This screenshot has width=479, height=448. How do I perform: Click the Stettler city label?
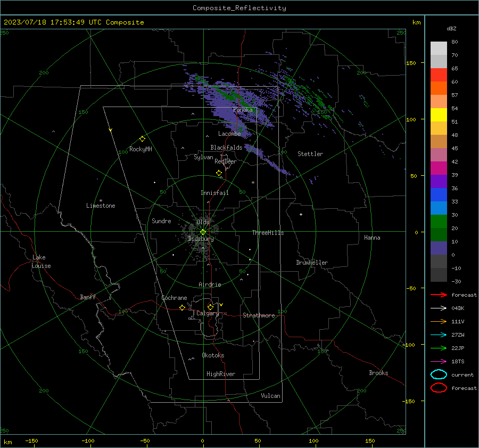tap(310, 154)
